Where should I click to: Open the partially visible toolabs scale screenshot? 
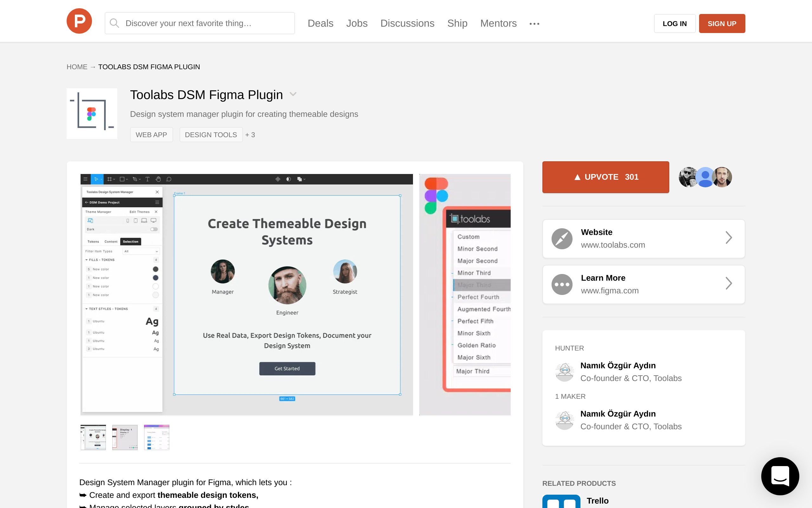coord(465,295)
